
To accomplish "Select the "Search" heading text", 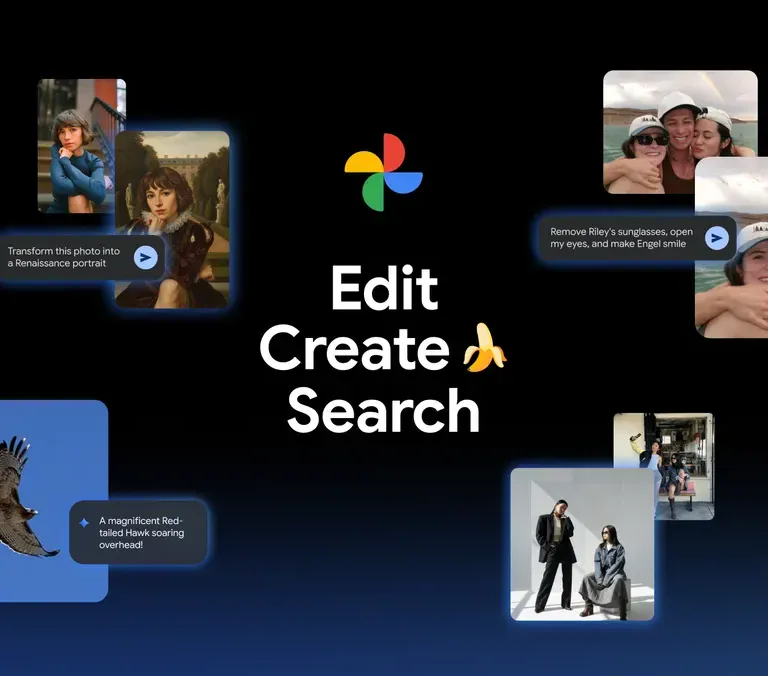I will 384,411.
